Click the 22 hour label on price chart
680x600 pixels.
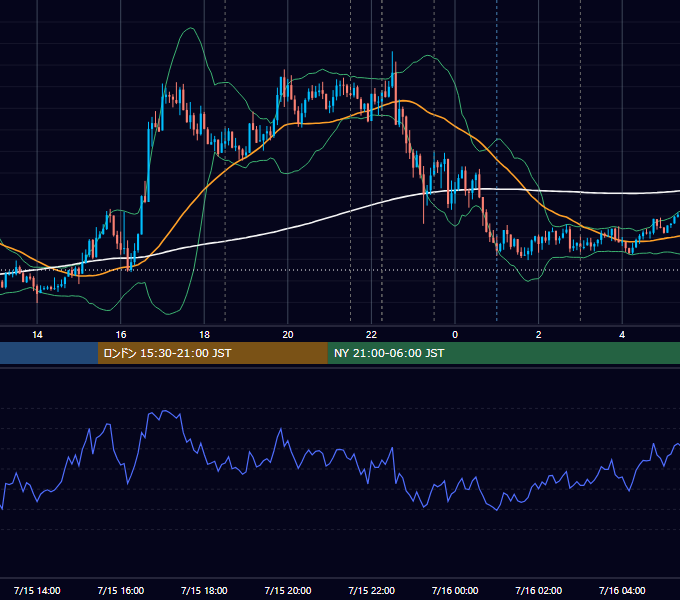(371, 334)
